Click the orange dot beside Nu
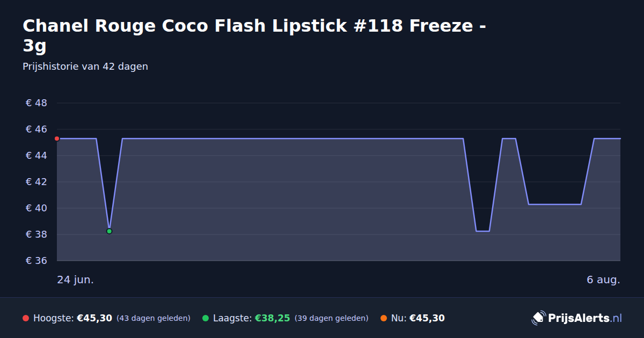 point(384,318)
